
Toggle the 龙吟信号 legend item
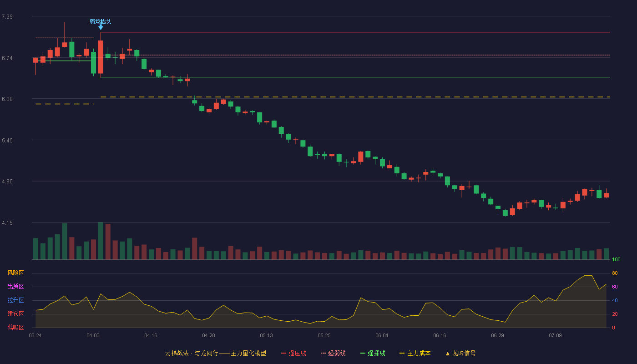[460, 353]
